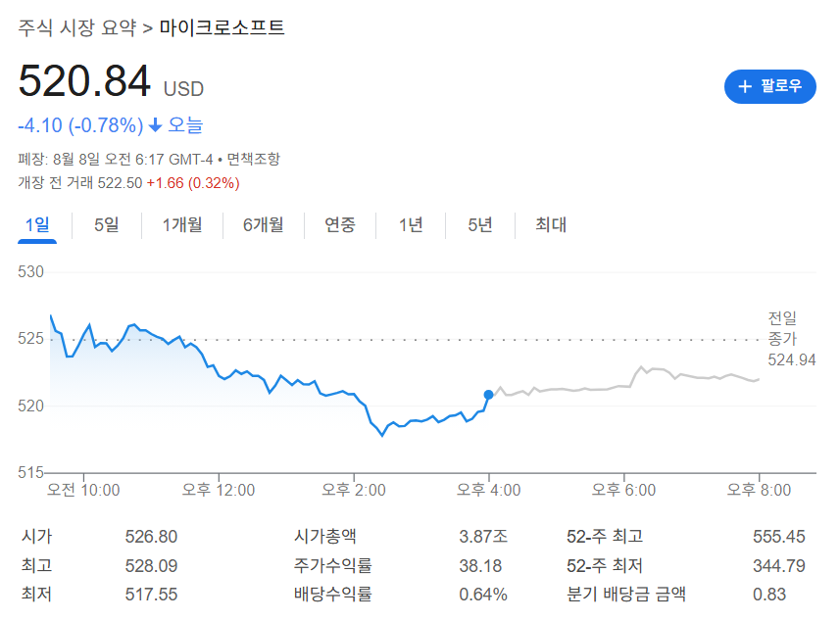Click the blue down arrow beside -0.78%
Screen dimensions: 840x621
click(x=155, y=125)
